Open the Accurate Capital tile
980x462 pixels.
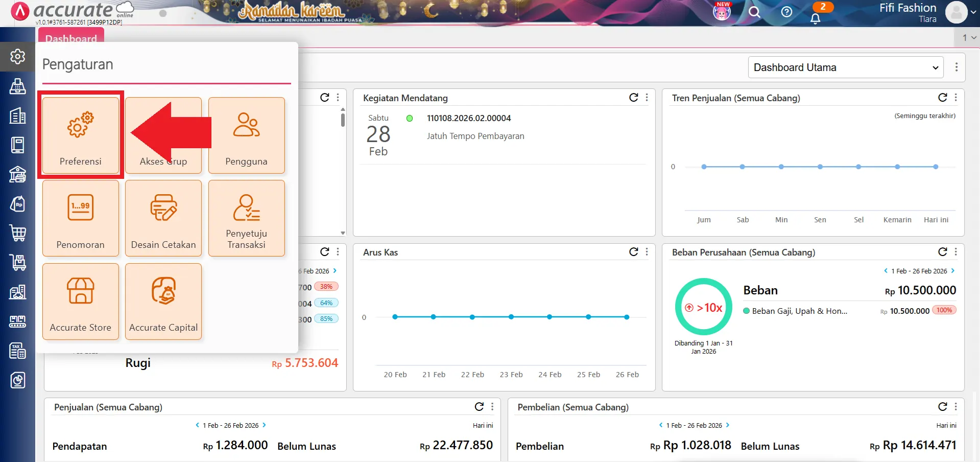click(163, 302)
